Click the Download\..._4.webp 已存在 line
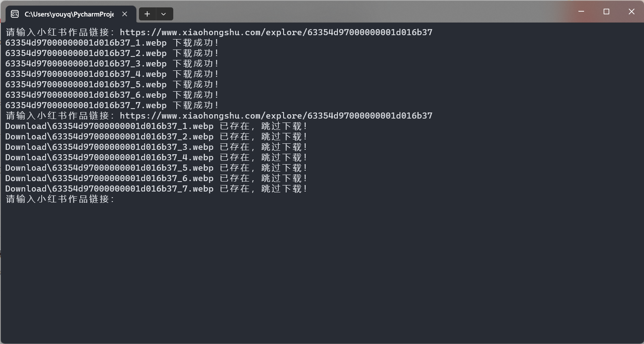Image resolution: width=644 pixels, height=344 pixels. coord(156,157)
